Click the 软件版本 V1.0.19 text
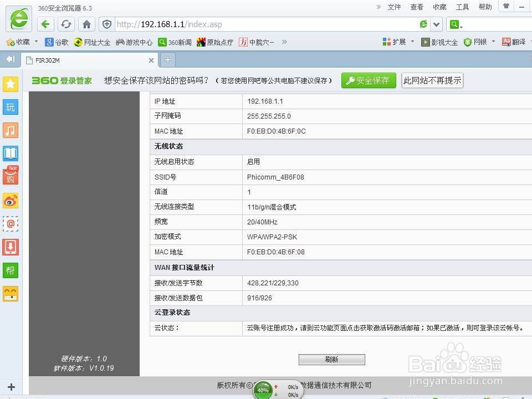 [84, 368]
